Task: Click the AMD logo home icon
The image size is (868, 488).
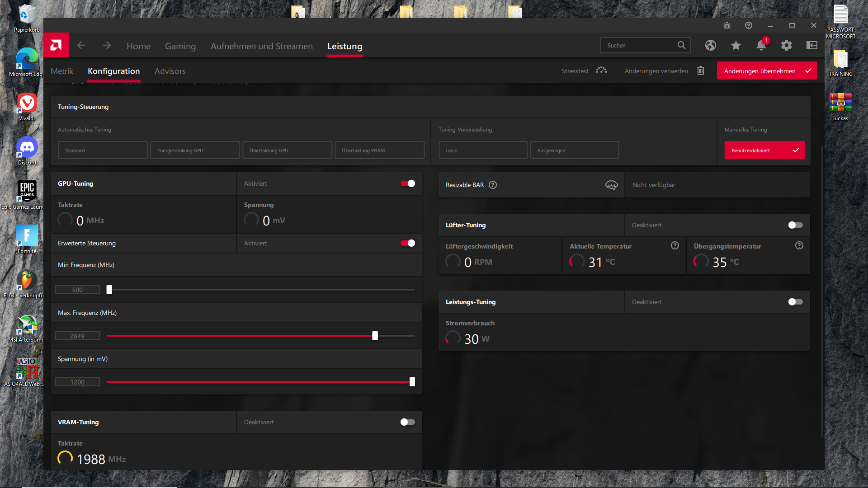Action: (x=56, y=45)
